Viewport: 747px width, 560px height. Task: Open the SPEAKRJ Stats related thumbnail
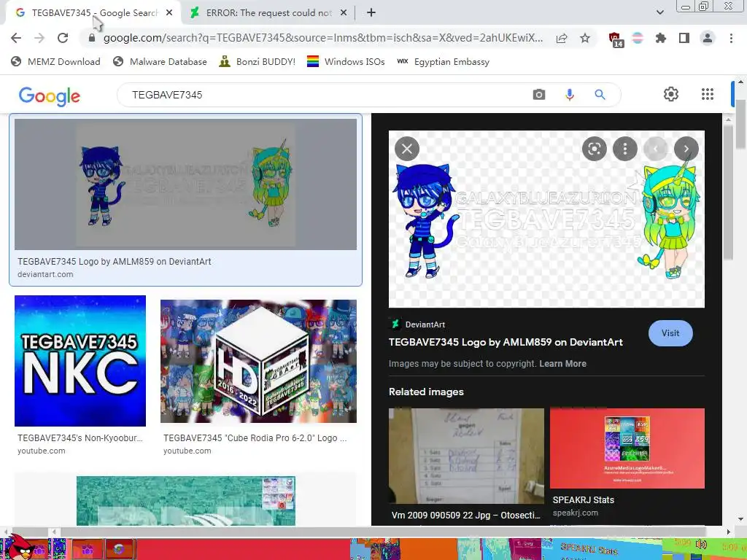coord(627,448)
